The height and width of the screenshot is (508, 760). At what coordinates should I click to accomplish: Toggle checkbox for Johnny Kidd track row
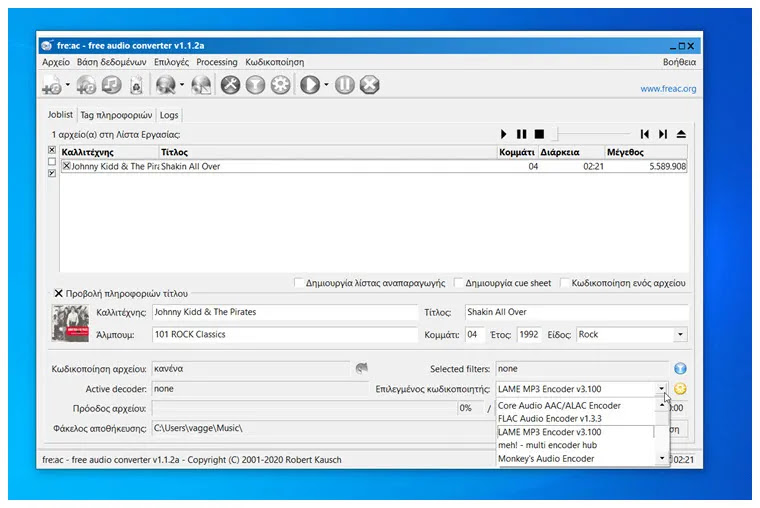coord(66,166)
